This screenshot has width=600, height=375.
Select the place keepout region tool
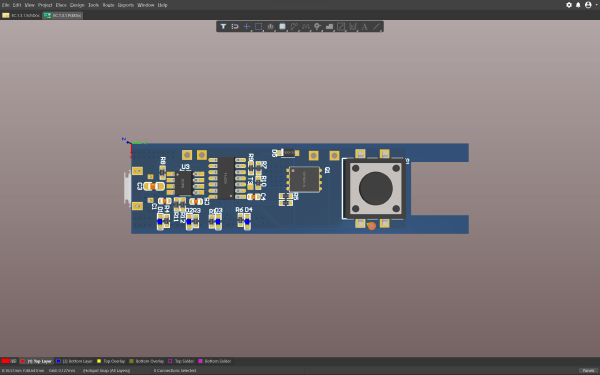coord(341,26)
